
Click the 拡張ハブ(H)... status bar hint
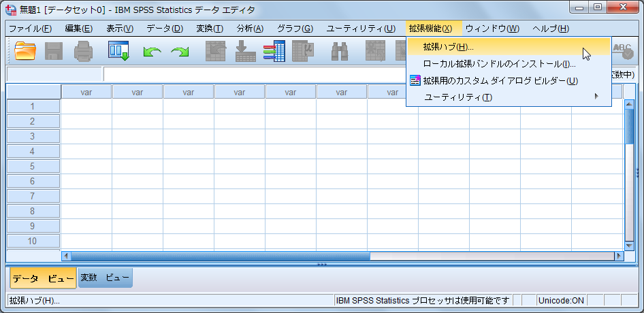coord(35,301)
